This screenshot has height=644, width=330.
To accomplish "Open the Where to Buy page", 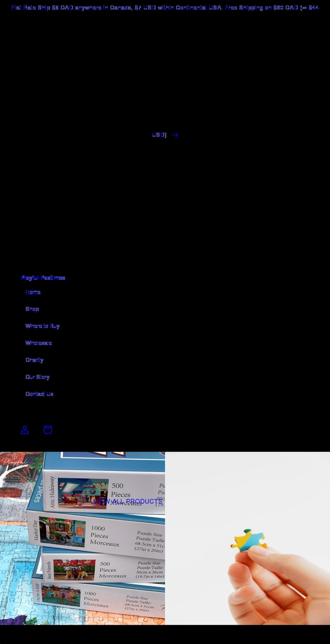I will 43,326.
